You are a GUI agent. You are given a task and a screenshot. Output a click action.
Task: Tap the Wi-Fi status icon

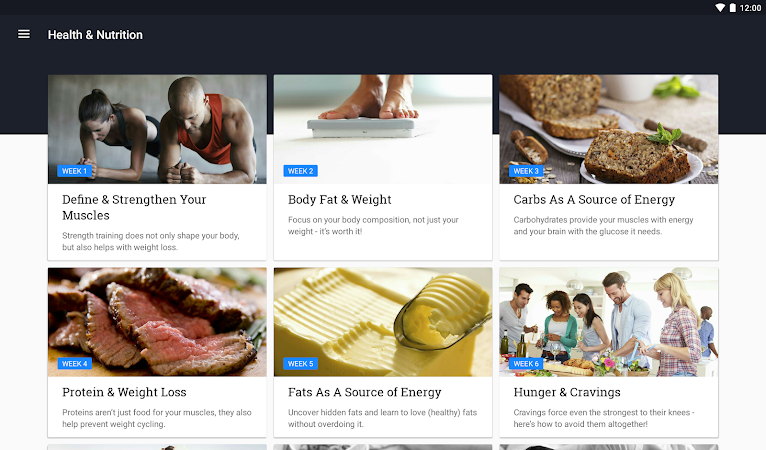click(x=720, y=8)
